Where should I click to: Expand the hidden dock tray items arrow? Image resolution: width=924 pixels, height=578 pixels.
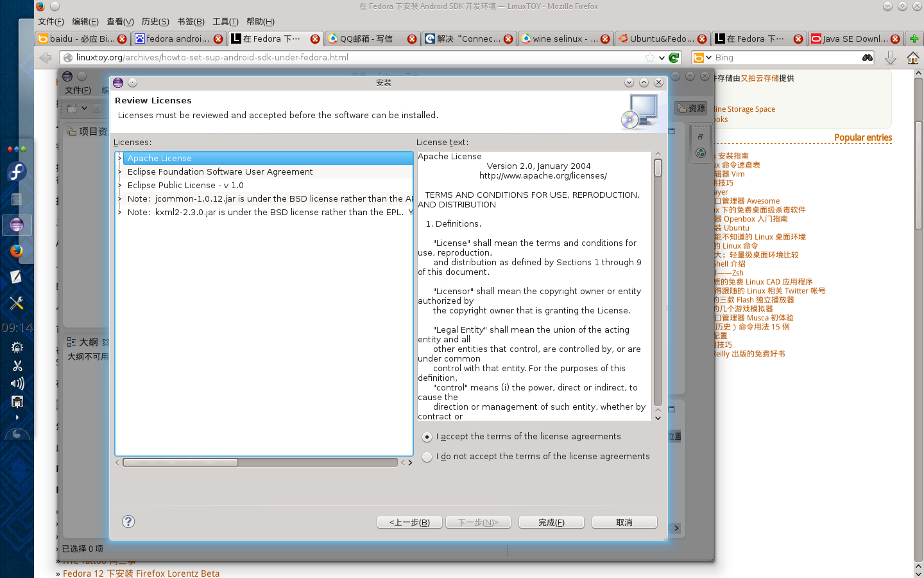[x=17, y=417]
